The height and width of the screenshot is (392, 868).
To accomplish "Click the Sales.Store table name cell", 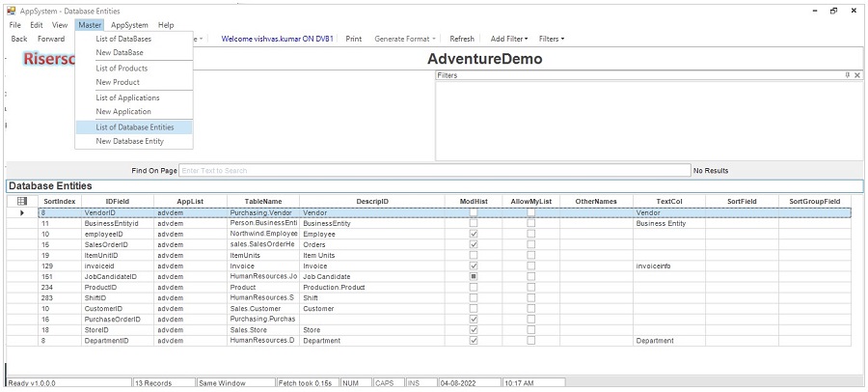I will [x=263, y=330].
